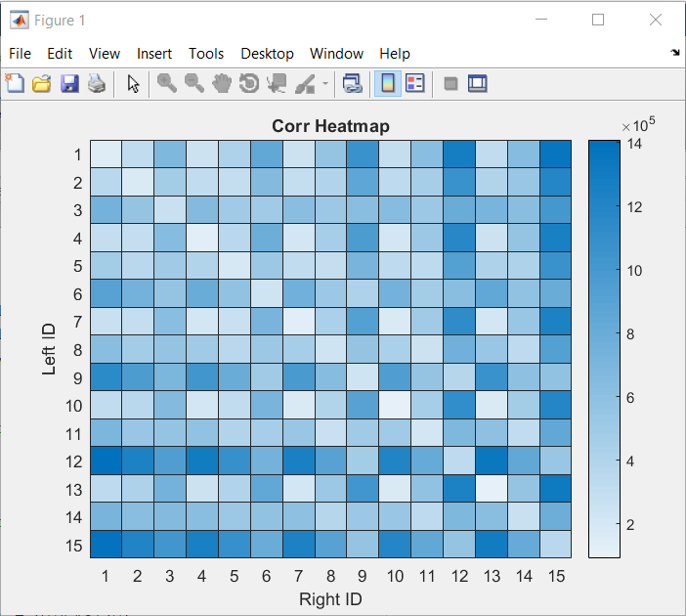Toggle the Insert Colorbar button

(x=388, y=83)
